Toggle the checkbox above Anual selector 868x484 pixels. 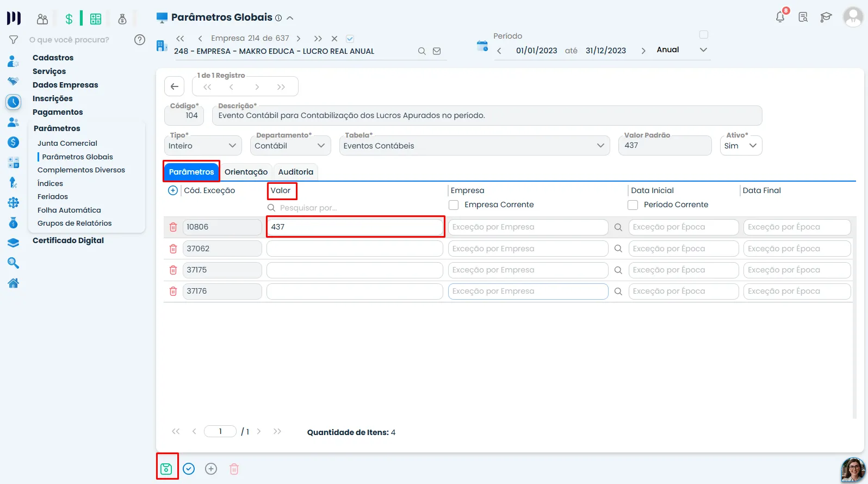coord(704,35)
